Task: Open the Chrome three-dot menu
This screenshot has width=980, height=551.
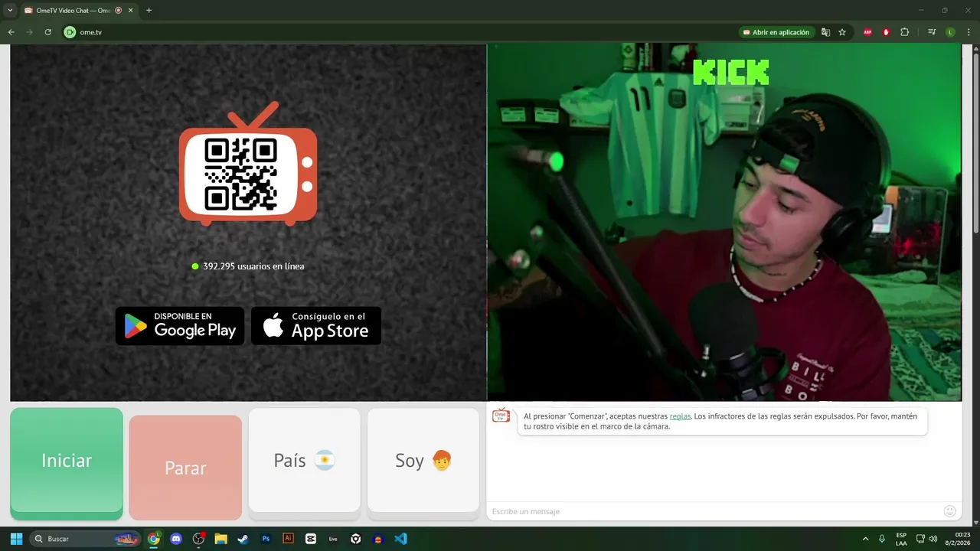Action: (x=969, y=32)
